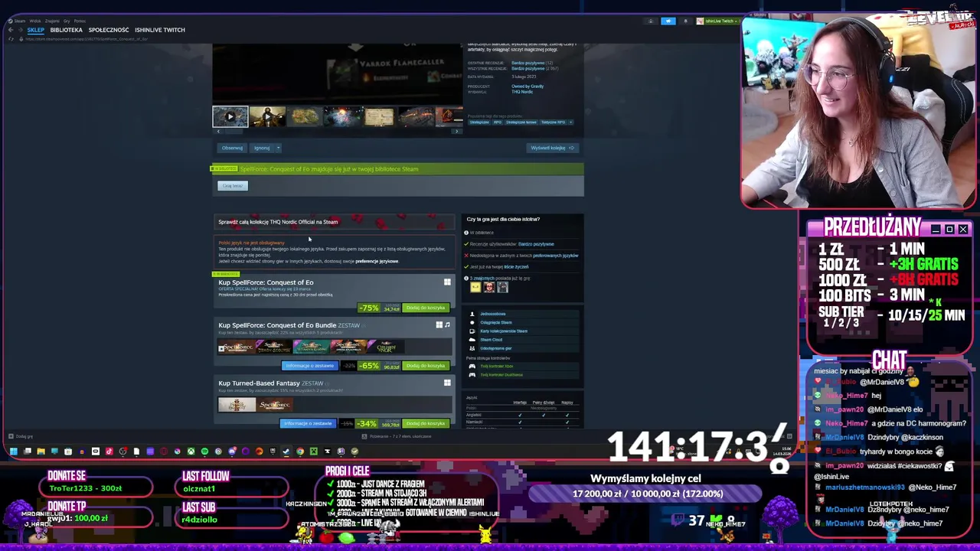Click the Owned by Gravity developer link
The width and height of the screenshot is (980, 551).
click(x=528, y=86)
